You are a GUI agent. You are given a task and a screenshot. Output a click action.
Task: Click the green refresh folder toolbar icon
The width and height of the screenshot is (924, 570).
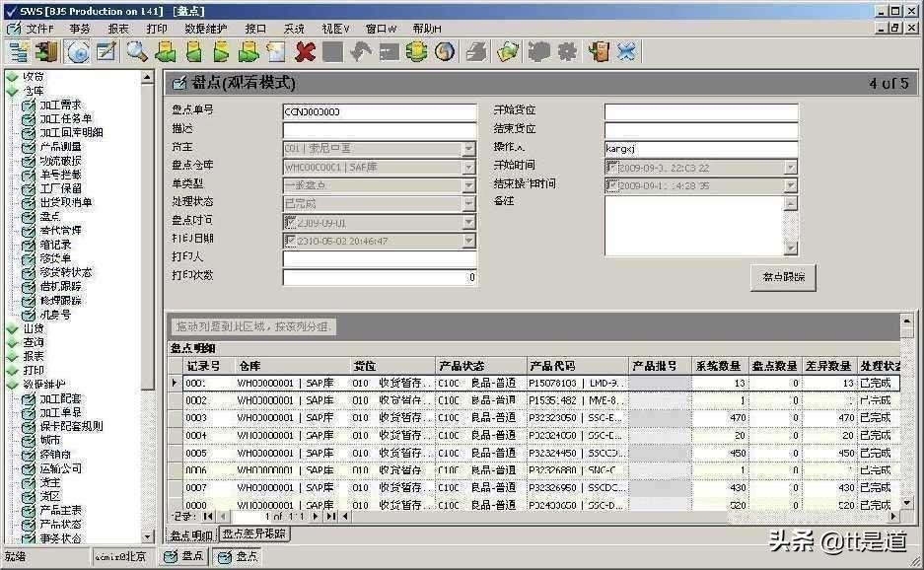point(508,52)
